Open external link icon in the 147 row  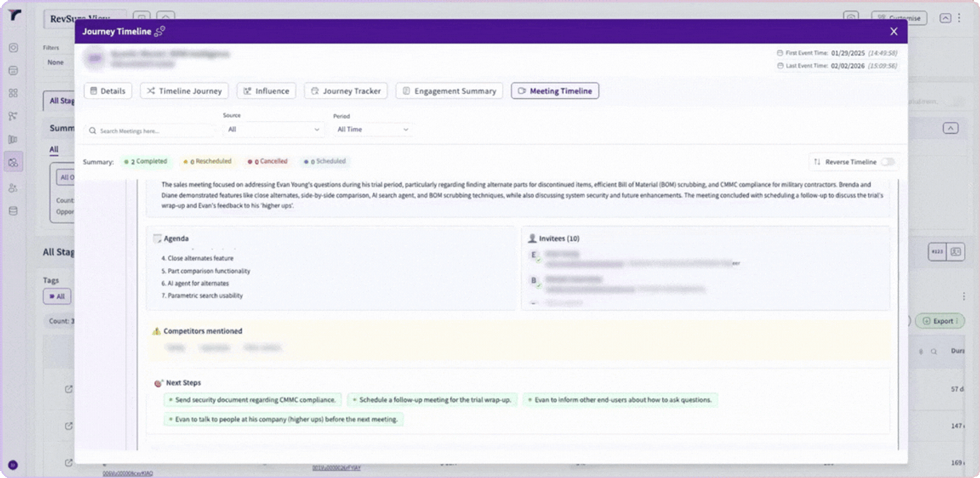click(69, 426)
